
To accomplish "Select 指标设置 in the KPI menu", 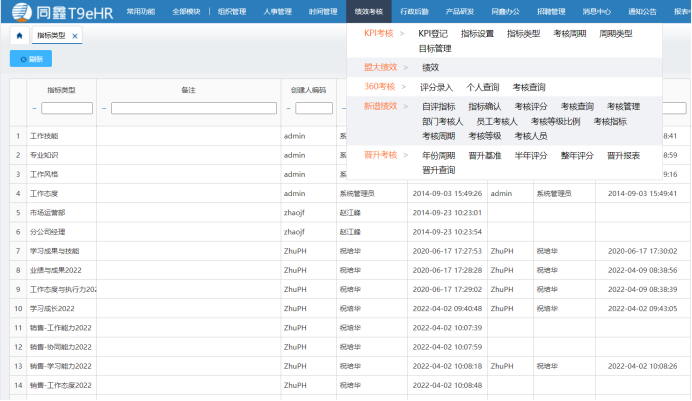I will [477, 33].
